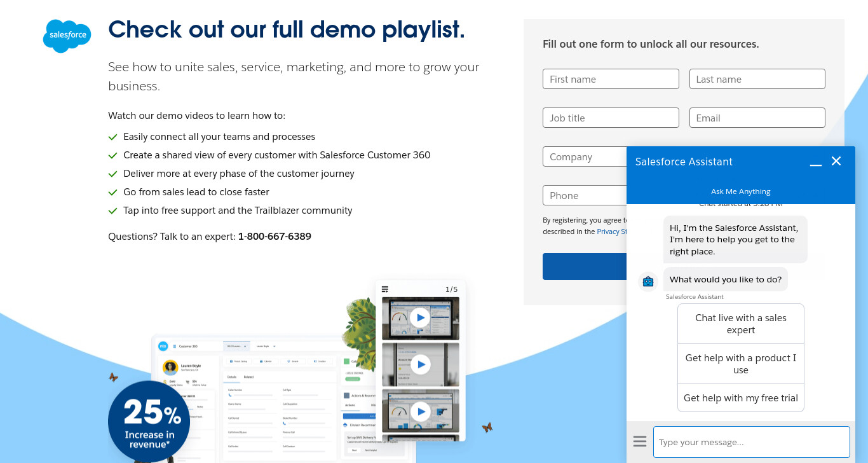Click the Salesforce Assistant bot avatar

pos(648,280)
